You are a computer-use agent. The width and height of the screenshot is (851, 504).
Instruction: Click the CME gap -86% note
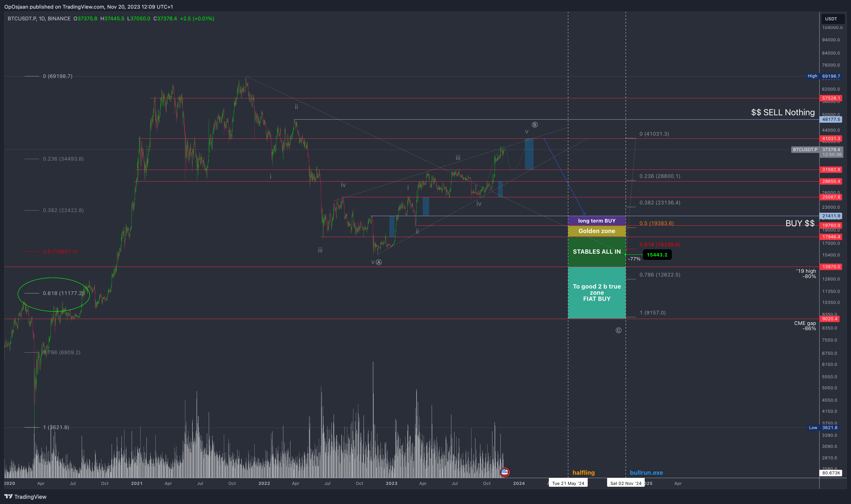click(x=805, y=326)
